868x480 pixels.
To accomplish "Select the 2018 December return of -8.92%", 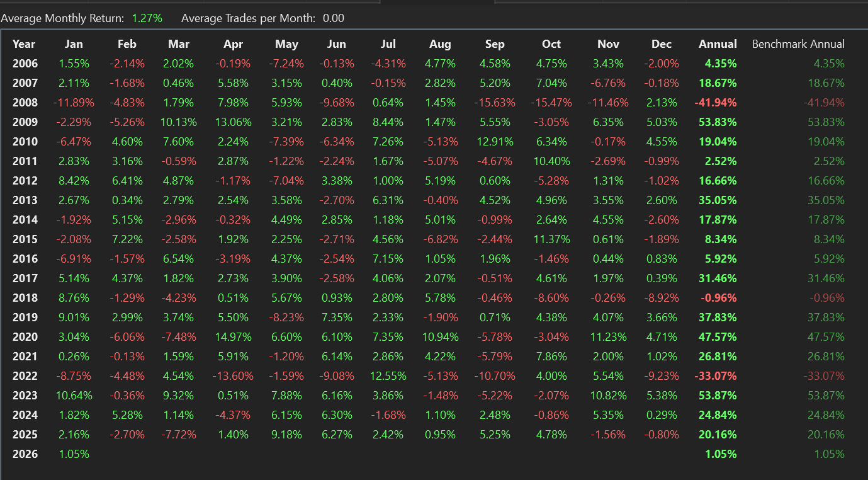I will pos(662,298).
